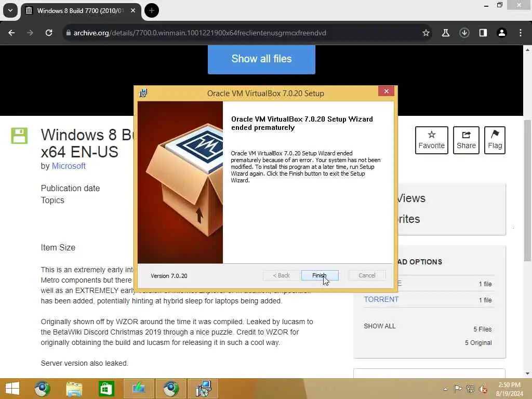532x399 pixels.
Task: Click the 'Publication date' label
Action: tap(70, 188)
